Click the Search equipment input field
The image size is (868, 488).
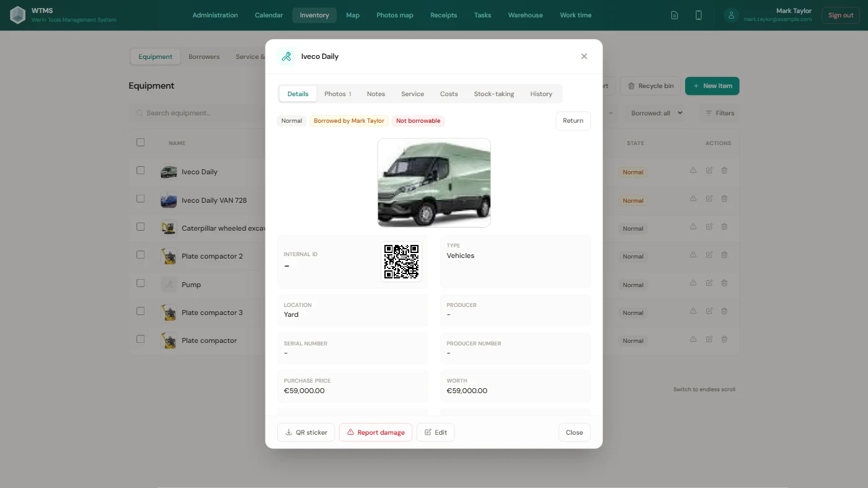point(198,113)
